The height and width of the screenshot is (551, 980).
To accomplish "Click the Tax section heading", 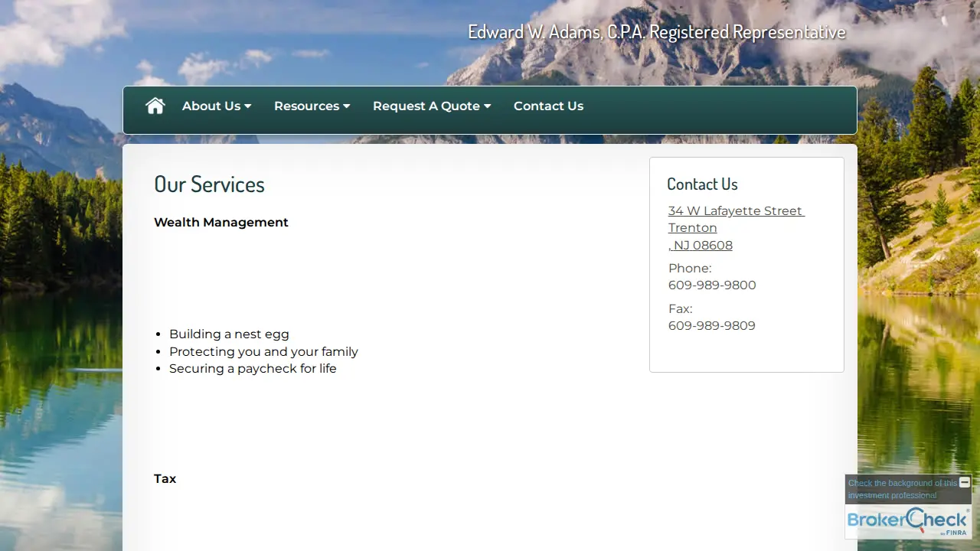I will 165,478.
